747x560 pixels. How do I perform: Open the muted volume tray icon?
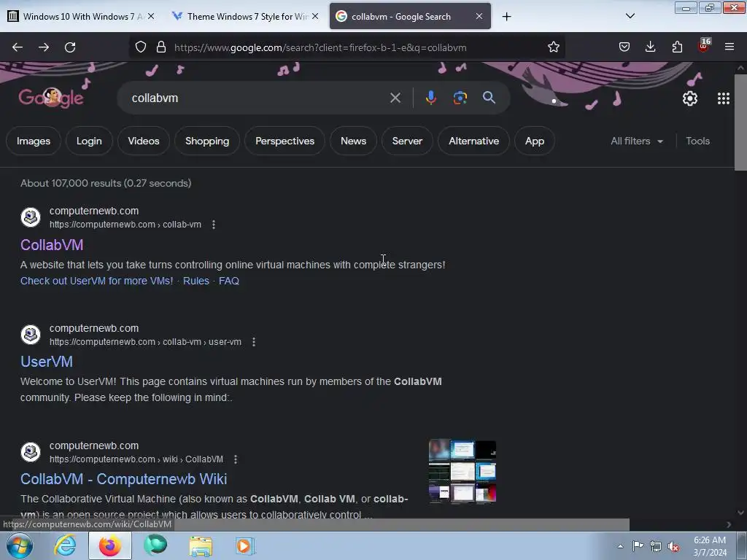pyautogui.click(x=673, y=547)
